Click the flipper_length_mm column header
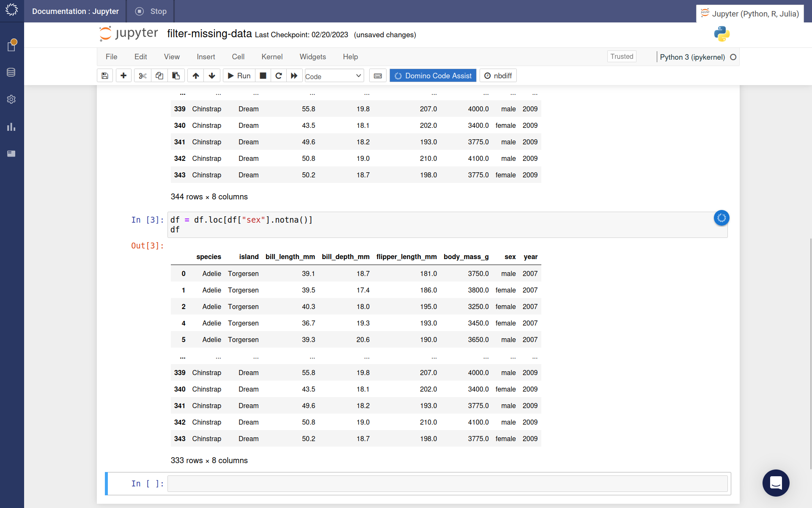Image resolution: width=812 pixels, height=508 pixels. coord(406,257)
